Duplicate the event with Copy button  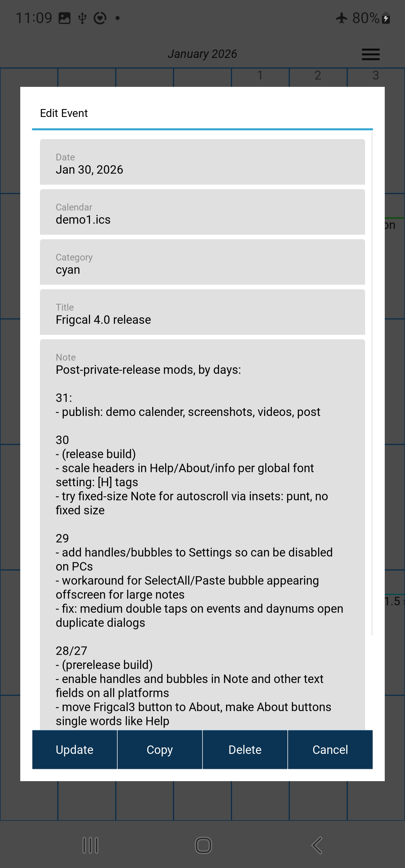pyautogui.click(x=160, y=750)
